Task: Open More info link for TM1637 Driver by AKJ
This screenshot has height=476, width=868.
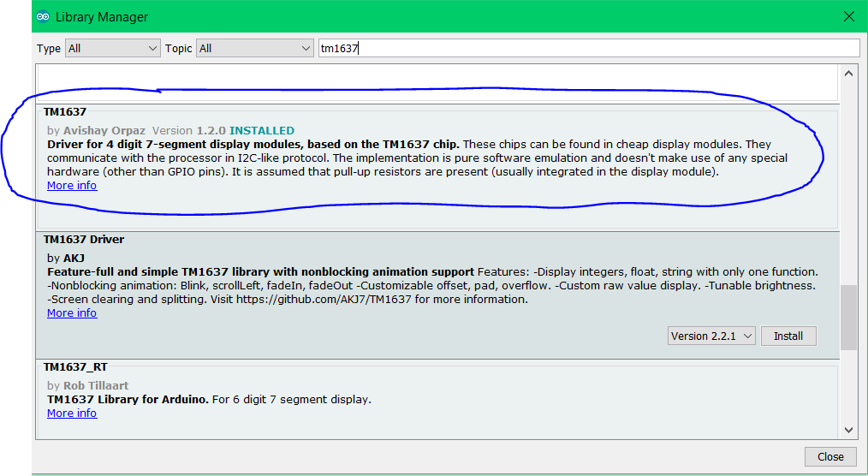Action: [x=72, y=312]
